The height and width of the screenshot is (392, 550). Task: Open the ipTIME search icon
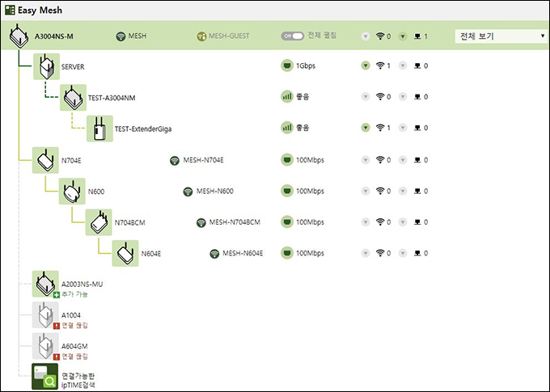pos(45,377)
